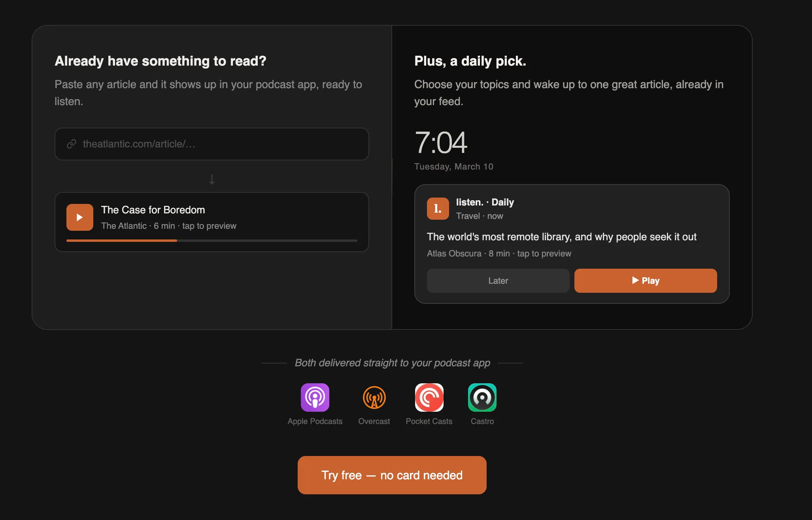Click the listen. logo in notification
812x520 pixels.
click(x=438, y=209)
